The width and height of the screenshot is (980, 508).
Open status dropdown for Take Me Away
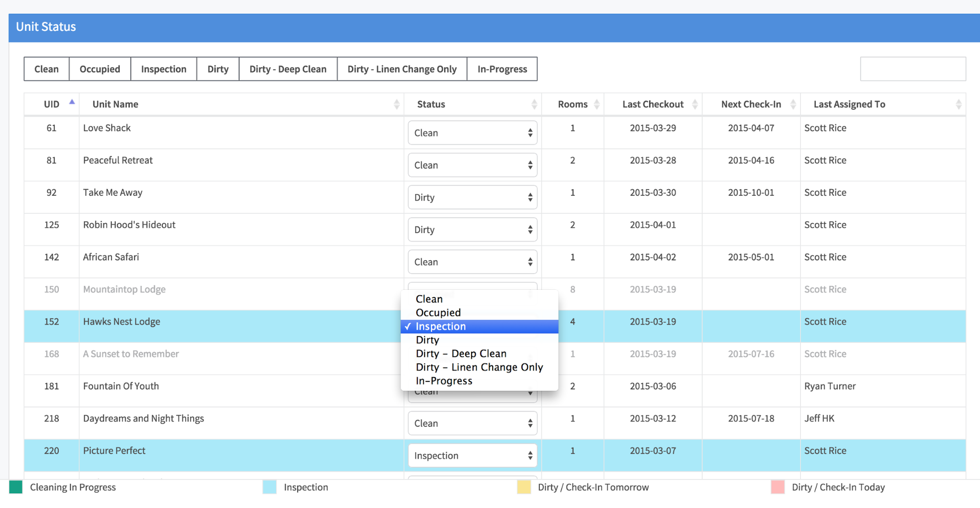[472, 198]
